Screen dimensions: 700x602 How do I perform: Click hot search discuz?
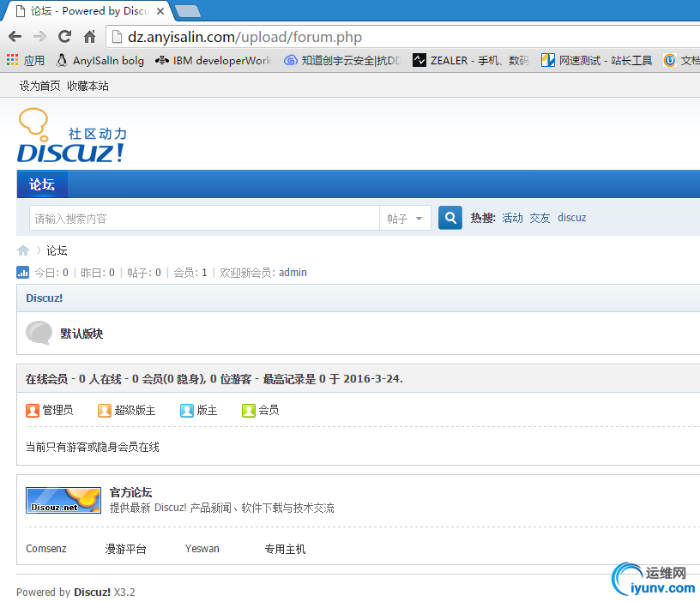[x=572, y=218]
